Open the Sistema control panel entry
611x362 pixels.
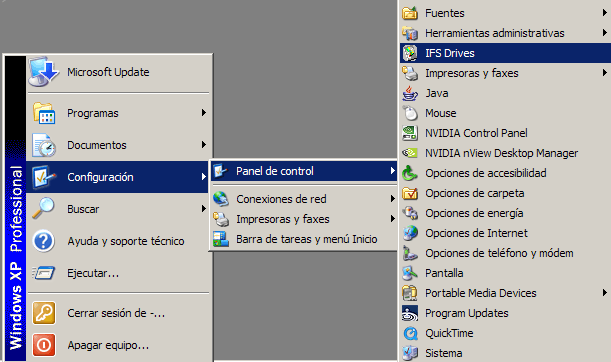pos(505,353)
